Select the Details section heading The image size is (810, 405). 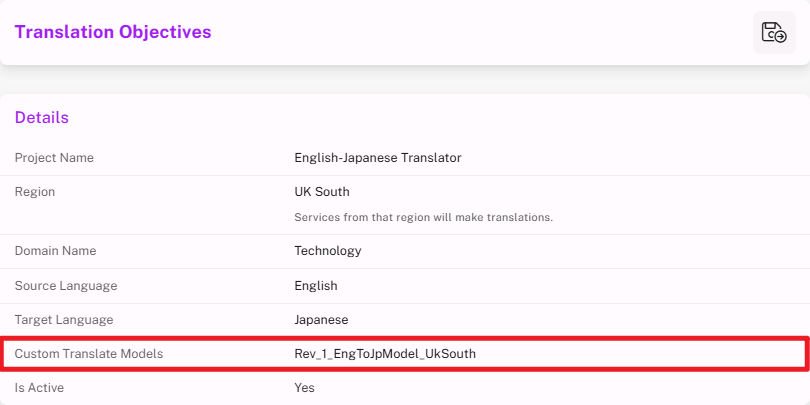[x=42, y=118]
